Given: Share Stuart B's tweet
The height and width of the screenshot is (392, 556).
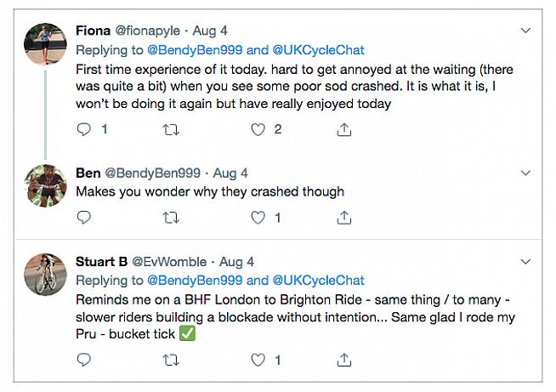Looking at the screenshot, I should 344,361.
